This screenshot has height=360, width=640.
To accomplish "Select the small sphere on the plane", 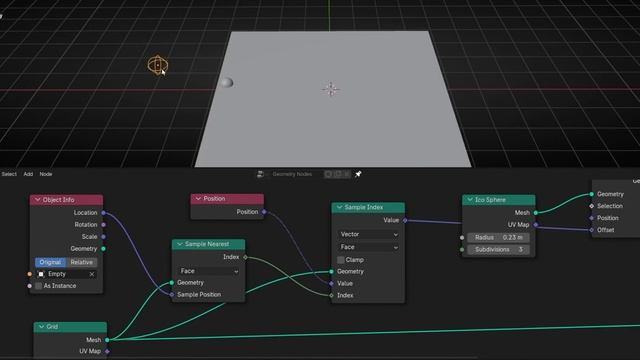I will 227,83.
